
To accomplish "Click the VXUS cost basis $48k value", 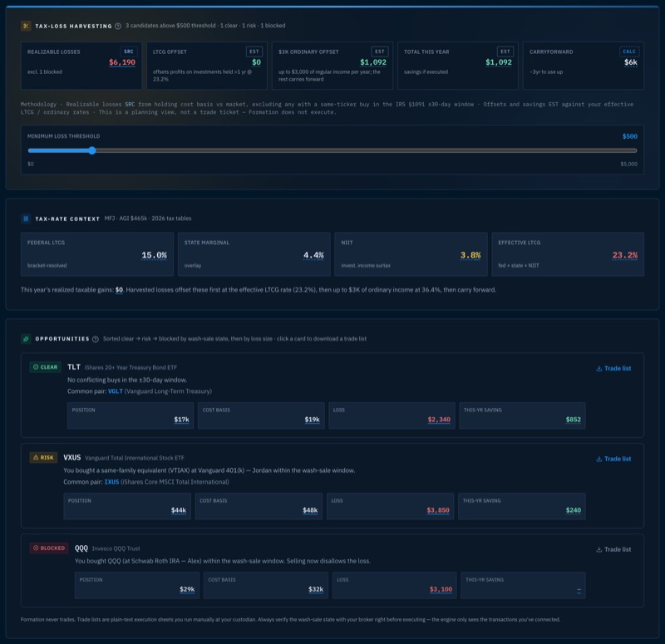I will [310, 510].
